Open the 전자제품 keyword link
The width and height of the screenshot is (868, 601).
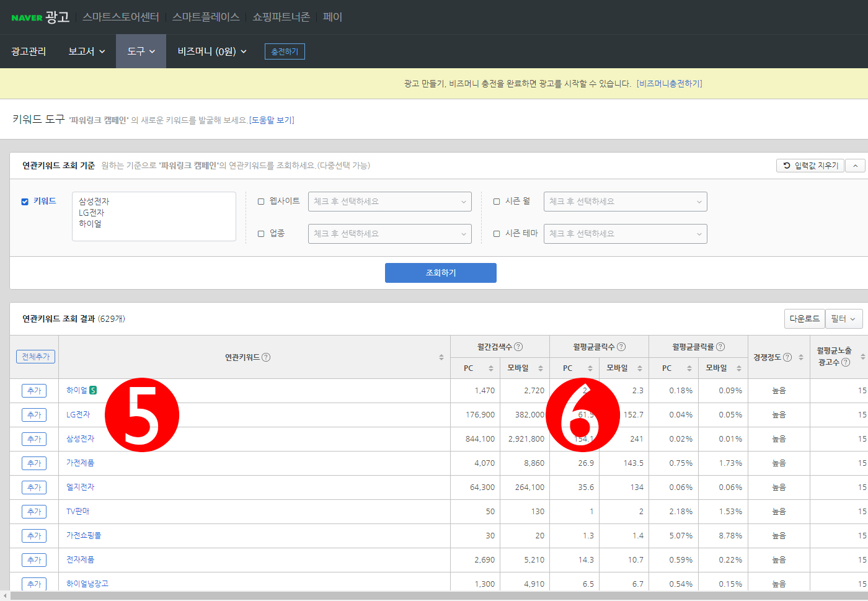point(80,559)
